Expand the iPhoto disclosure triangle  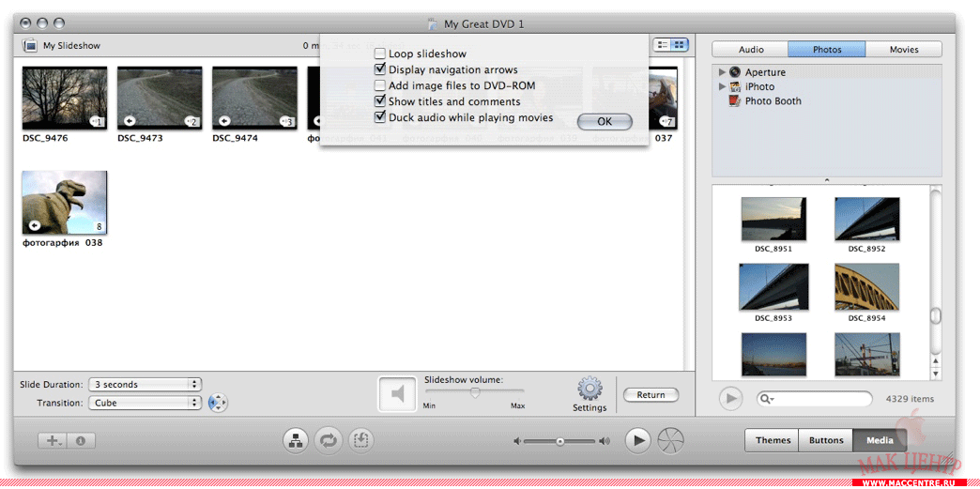coord(723,86)
